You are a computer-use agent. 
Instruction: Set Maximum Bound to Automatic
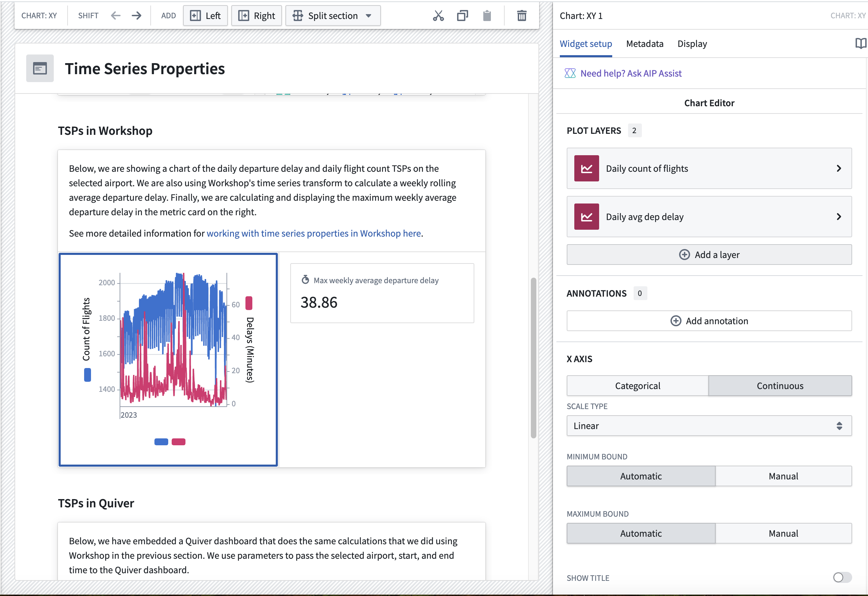pos(641,534)
